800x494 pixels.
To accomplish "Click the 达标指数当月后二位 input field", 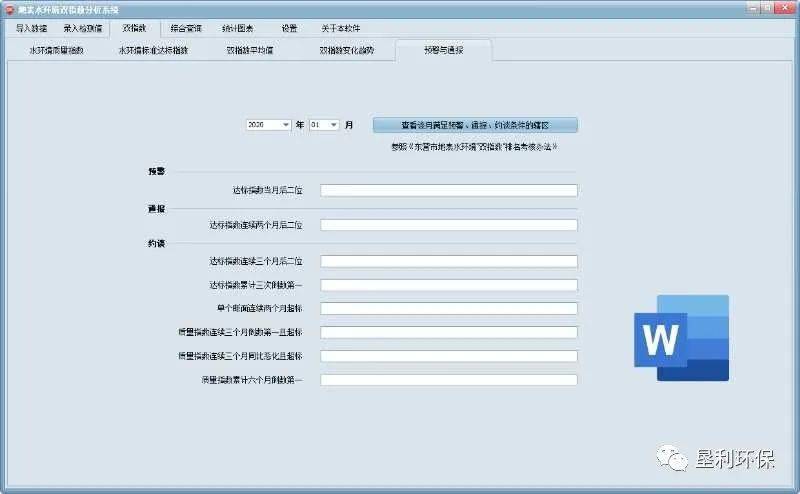I will click(449, 190).
